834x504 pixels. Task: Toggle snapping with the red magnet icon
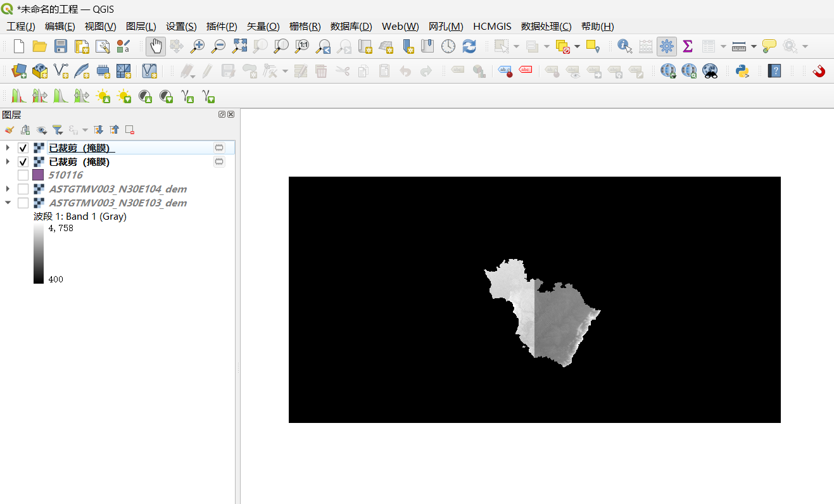pyautogui.click(x=819, y=71)
